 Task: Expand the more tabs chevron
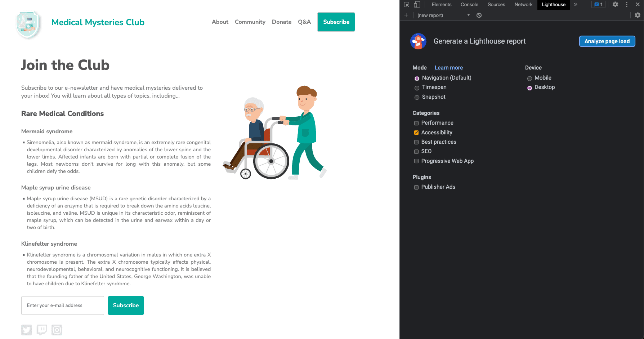coord(576,5)
